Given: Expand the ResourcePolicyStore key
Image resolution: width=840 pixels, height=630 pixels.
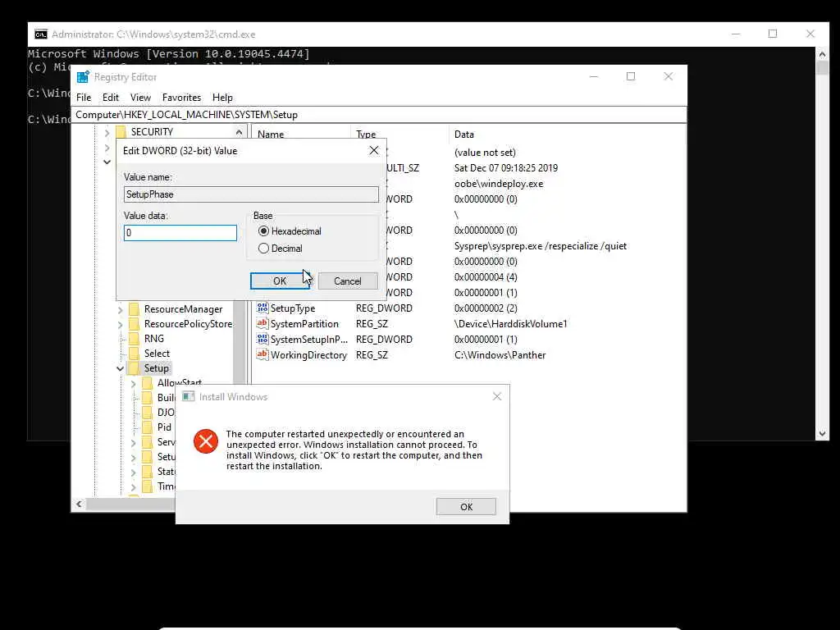Looking at the screenshot, I should (120, 325).
